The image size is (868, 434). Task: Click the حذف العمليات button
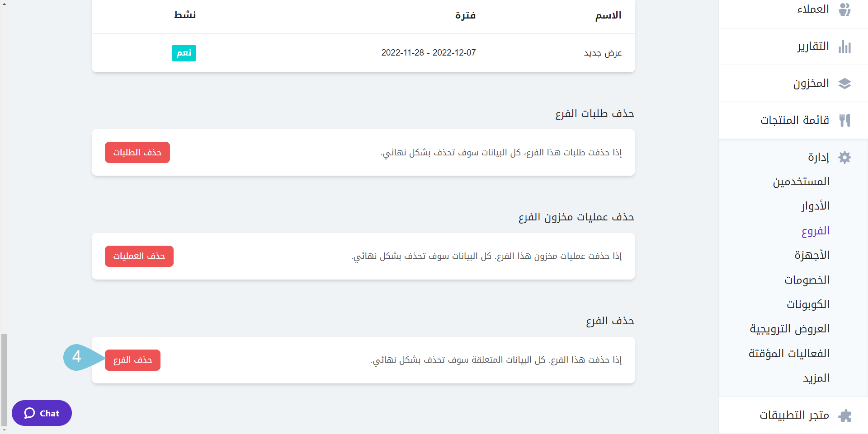point(139,256)
